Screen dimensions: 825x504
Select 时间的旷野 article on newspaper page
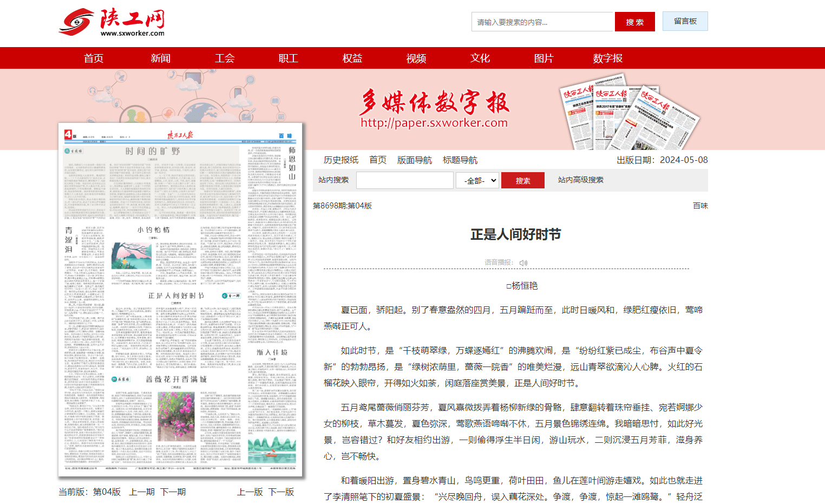point(153,151)
